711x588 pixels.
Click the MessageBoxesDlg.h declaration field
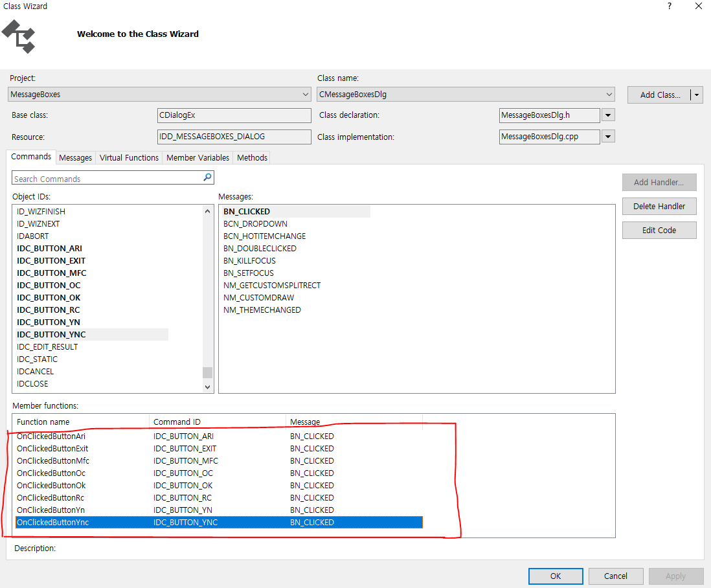(550, 115)
